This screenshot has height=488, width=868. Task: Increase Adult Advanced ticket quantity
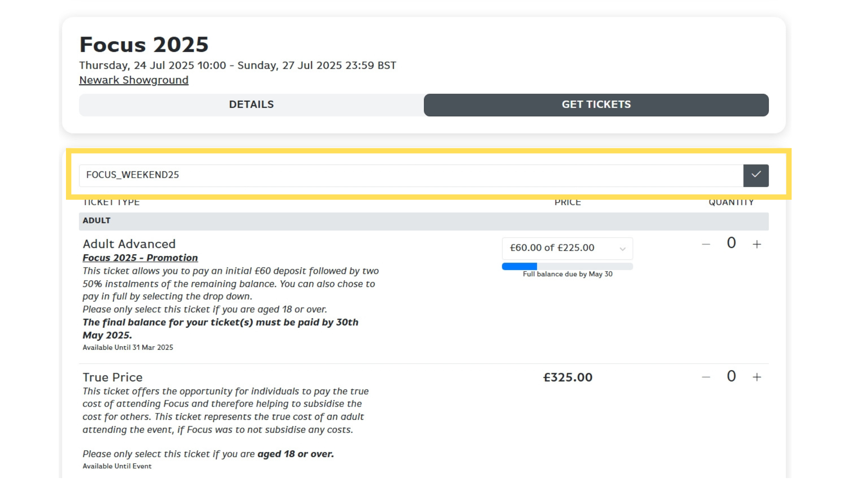tap(757, 244)
